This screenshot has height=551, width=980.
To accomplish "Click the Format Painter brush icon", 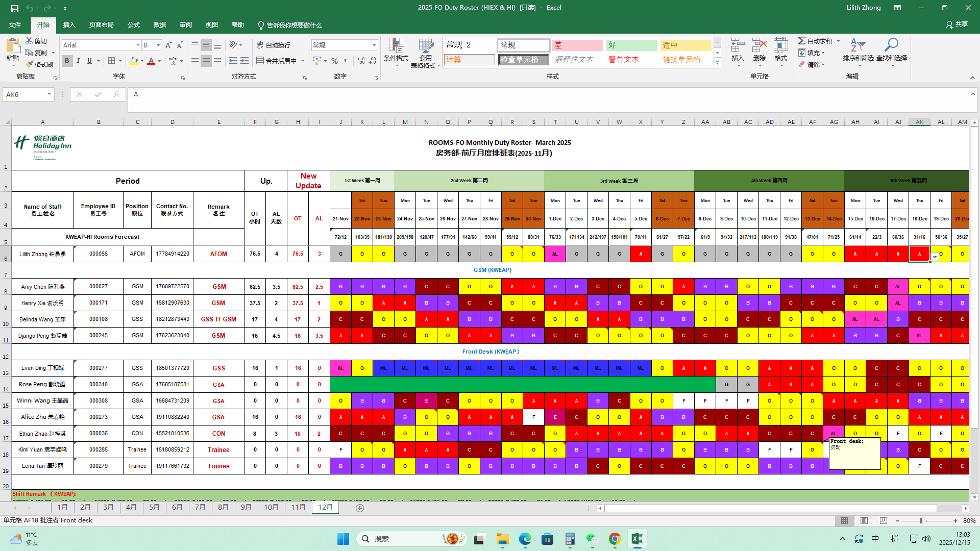I will pos(29,64).
